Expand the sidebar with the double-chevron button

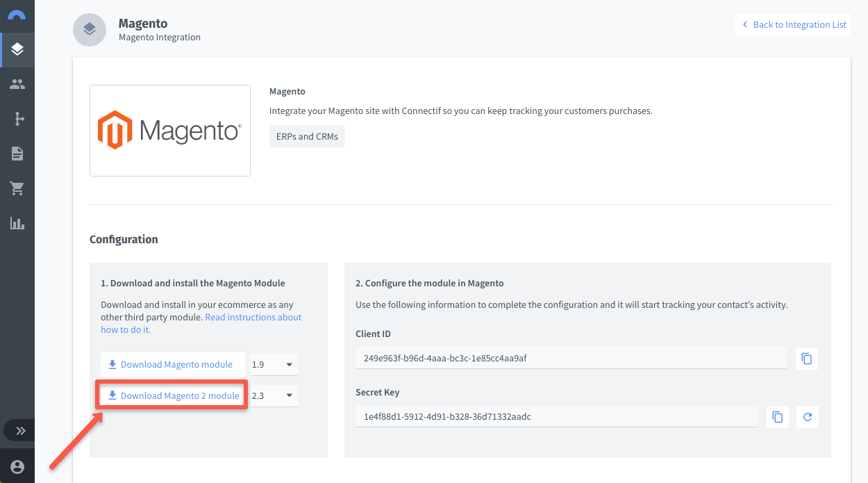(x=20, y=431)
